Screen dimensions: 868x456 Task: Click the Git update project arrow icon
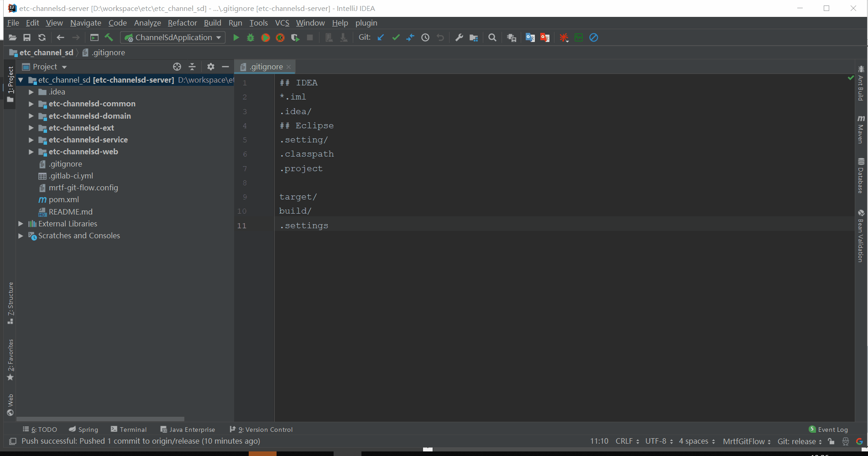[x=381, y=38]
